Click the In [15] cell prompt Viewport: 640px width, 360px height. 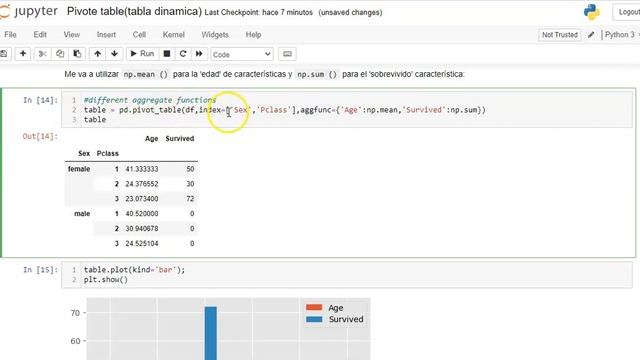[x=40, y=270]
